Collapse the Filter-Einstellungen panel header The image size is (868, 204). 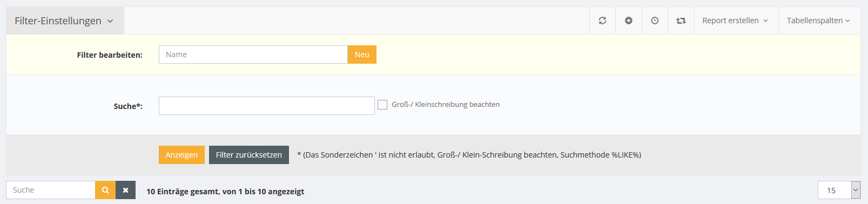click(65, 21)
